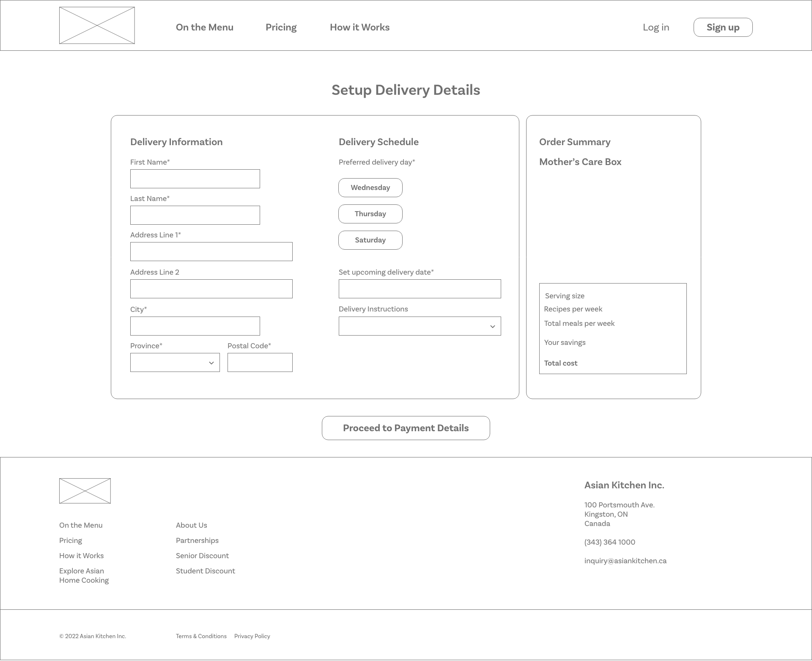
Task: Click Explore Asian Home Cooking footer link
Action: tap(84, 576)
